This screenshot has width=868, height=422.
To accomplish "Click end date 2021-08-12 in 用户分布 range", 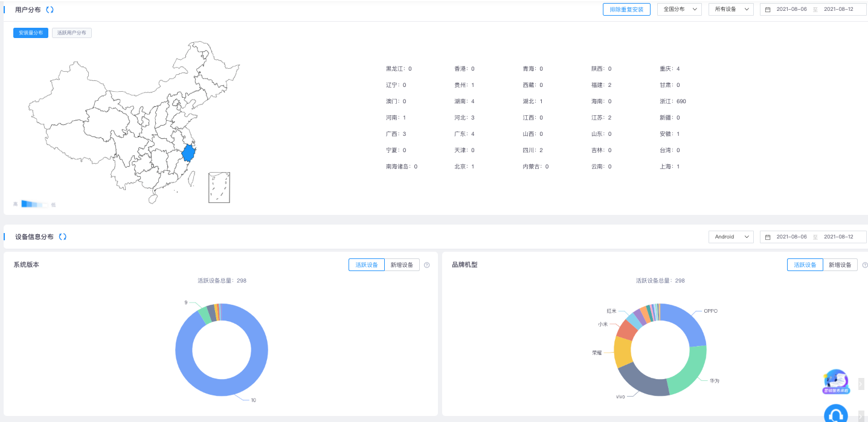I will coord(838,9).
